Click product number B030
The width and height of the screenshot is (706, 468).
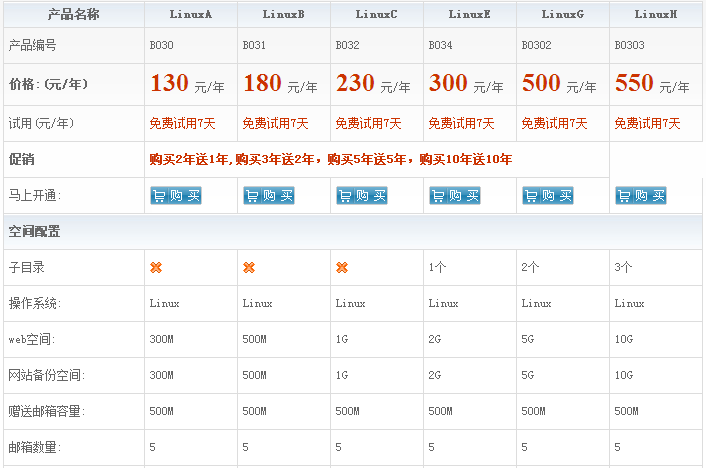click(x=162, y=45)
